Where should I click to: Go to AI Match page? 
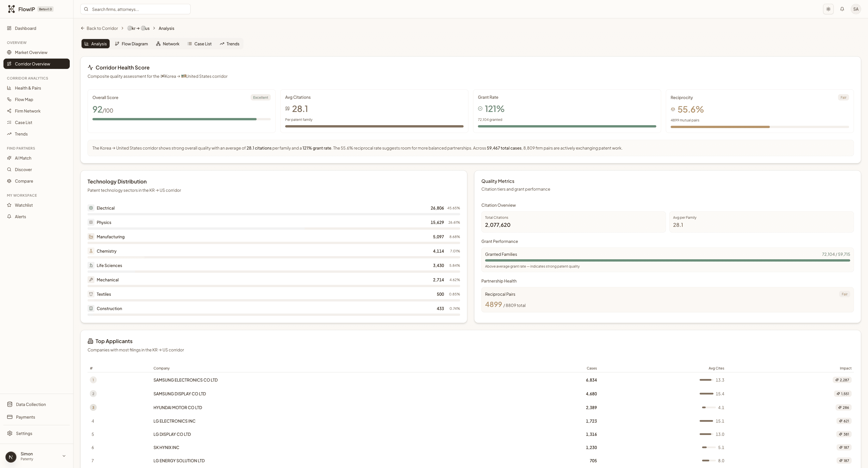[23, 158]
